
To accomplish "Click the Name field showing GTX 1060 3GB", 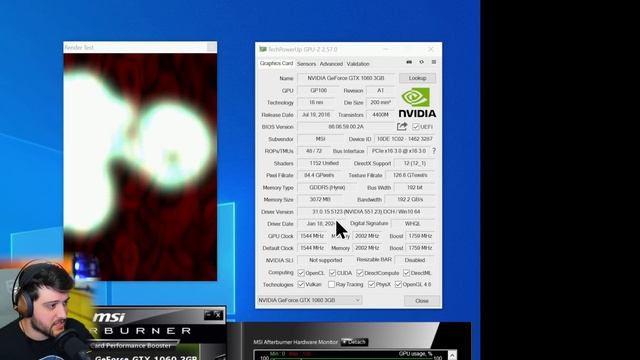I will click(x=346, y=78).
